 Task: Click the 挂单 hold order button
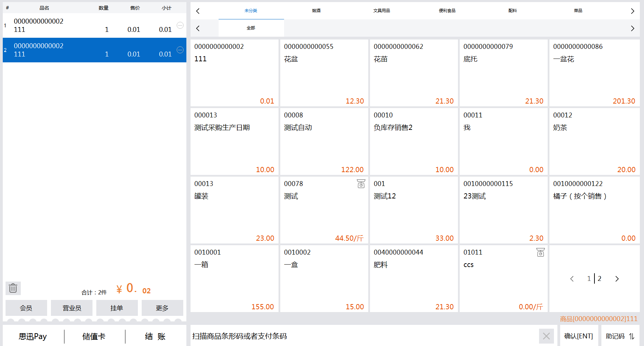coord(117,308)
